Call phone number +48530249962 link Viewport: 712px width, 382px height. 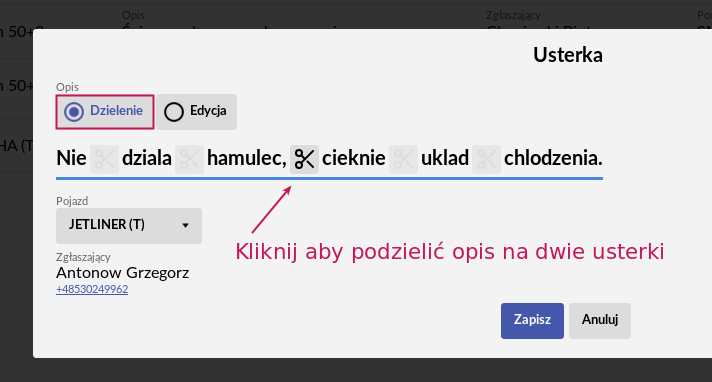(92, 289)
